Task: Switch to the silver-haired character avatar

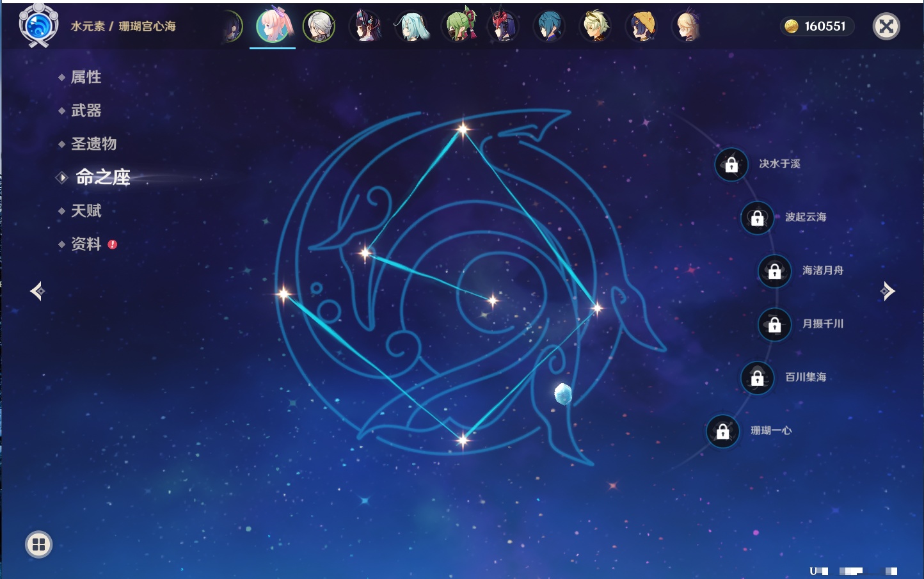Action: [319, 27]
